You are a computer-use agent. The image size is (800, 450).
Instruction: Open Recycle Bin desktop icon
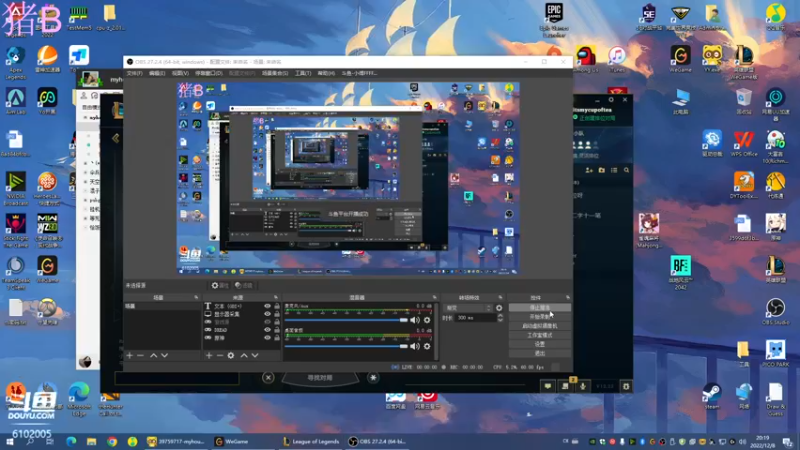click(743, 102)
